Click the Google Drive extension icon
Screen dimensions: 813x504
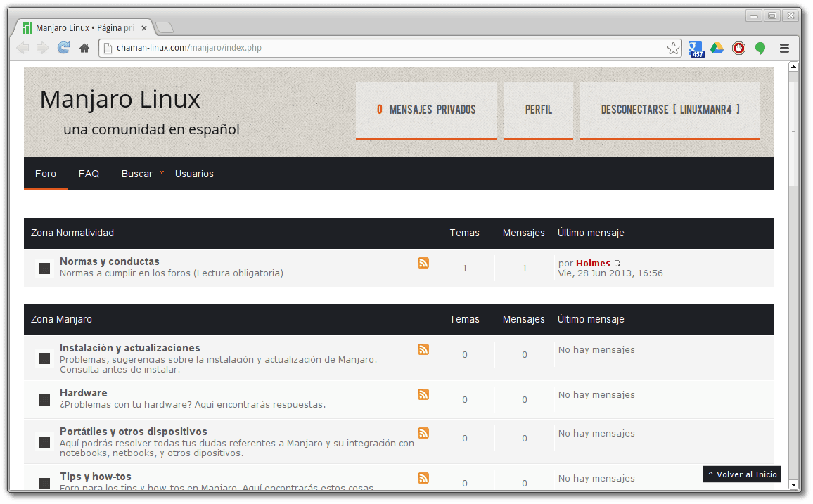717,48
